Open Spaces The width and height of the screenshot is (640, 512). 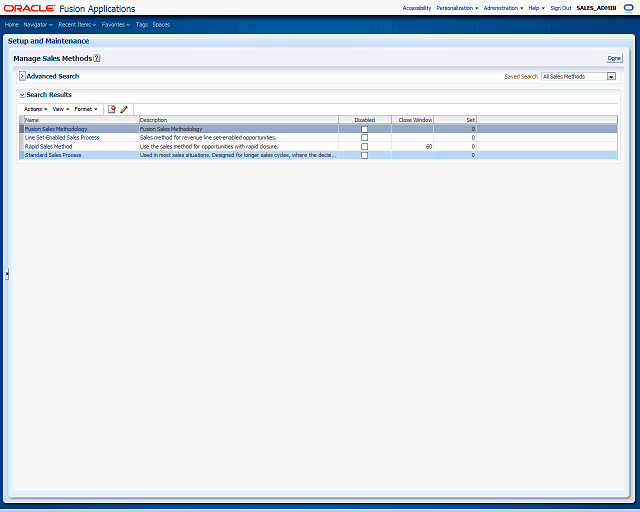point(161,24)
